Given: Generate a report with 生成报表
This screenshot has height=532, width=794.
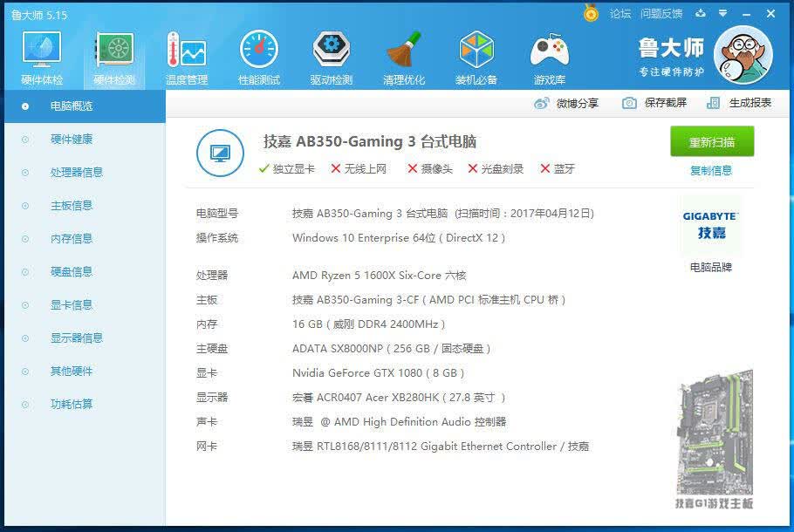Looking at the screenshot, I should [x=739, y=103].
